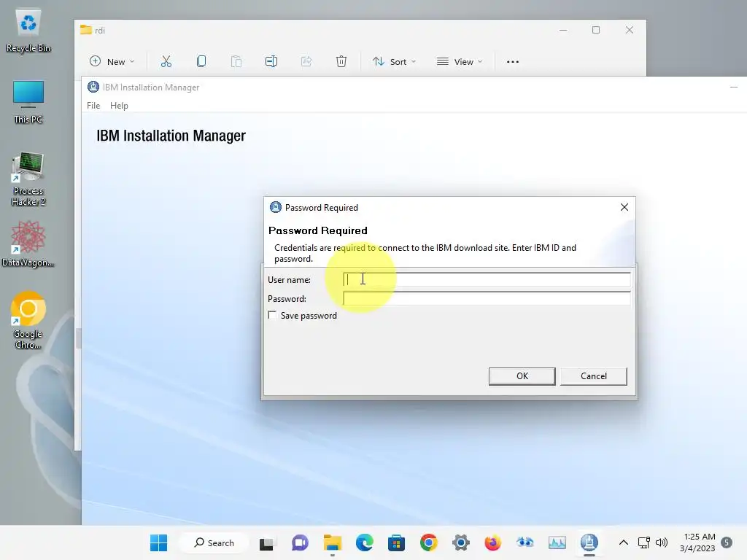Image resolution: width=747 pixels, height=560 pixels.
Task: Open File Explorer from the taskbar
Action: [333, 542]
